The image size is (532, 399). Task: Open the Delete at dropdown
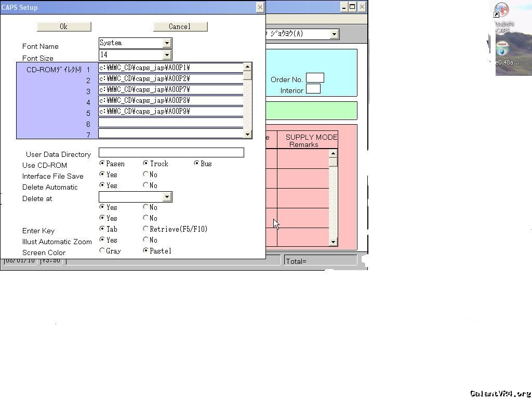167,197
